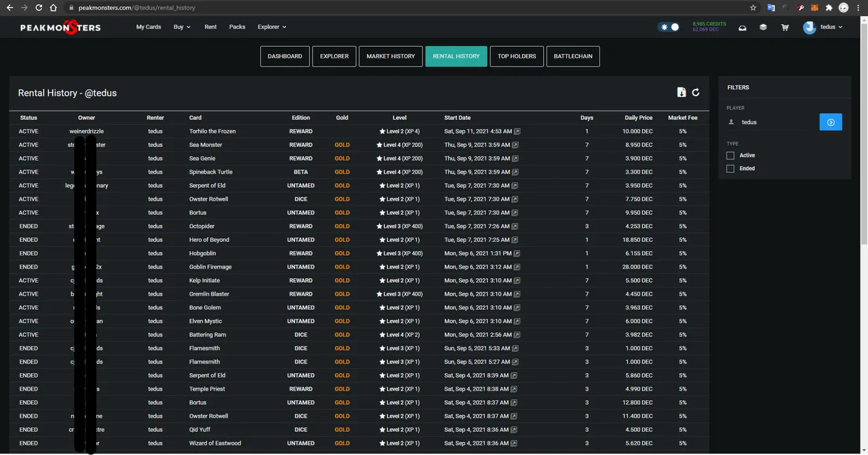Open transaction link icon for Hero of Beyond
The image size is (868, 455).
pos(515,239)
